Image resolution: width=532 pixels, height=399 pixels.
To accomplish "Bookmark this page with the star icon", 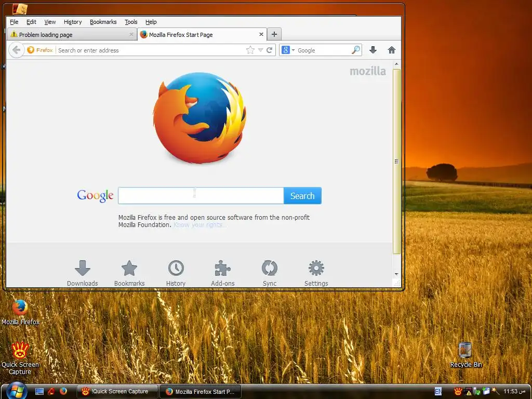I will (250, 50).
